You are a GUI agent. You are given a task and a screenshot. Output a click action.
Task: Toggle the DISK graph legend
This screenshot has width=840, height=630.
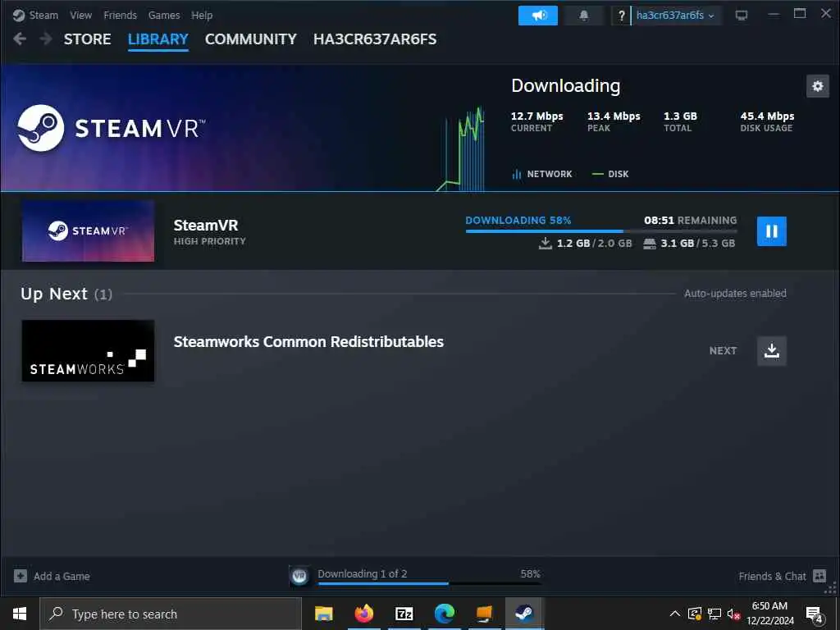tap(610, 174)
